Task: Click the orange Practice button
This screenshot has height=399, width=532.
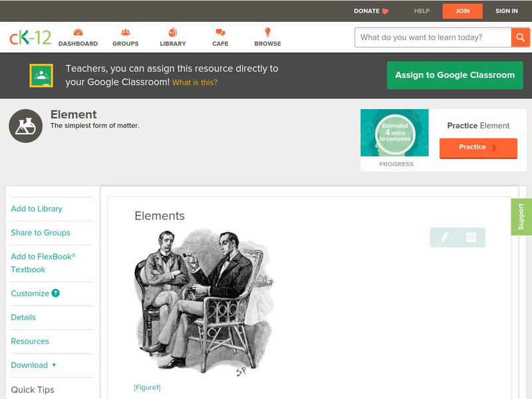Action: [x=478, y=148]
